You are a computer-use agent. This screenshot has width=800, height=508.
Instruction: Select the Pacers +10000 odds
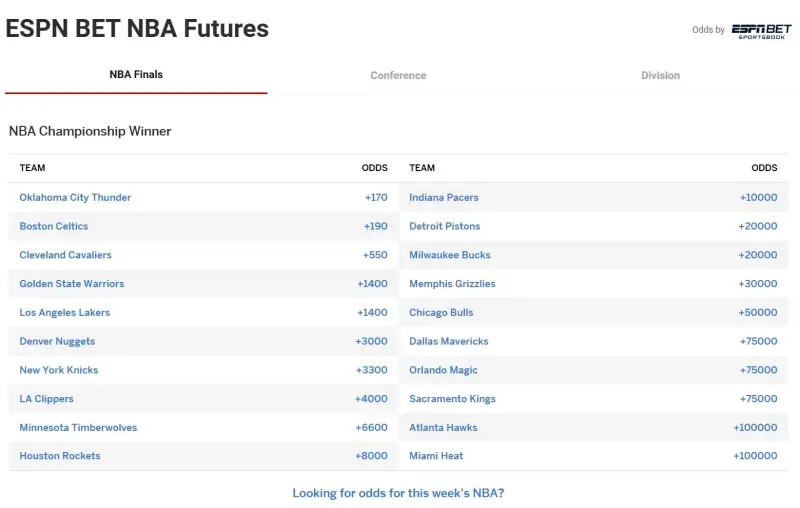(x=758, y=197)
